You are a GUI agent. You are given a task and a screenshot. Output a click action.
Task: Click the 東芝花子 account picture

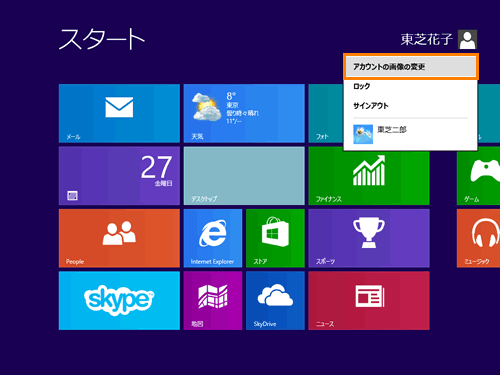(x=467, y=39)
